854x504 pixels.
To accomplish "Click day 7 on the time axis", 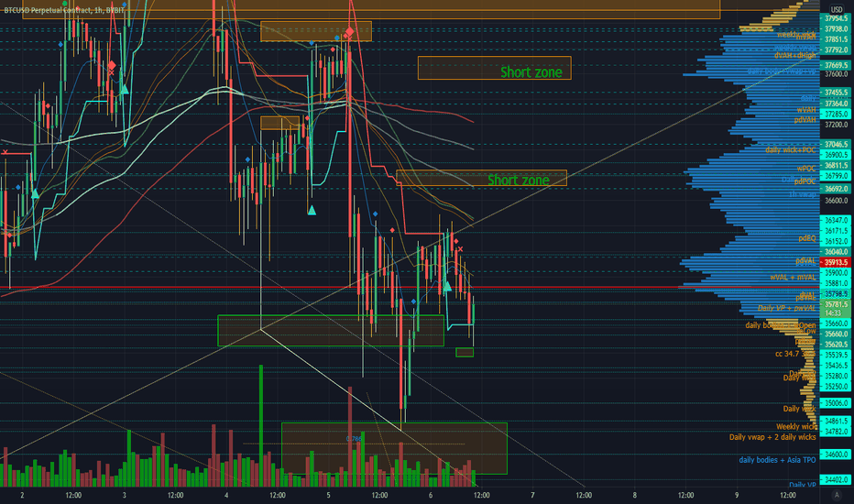I will click(532, 495).
